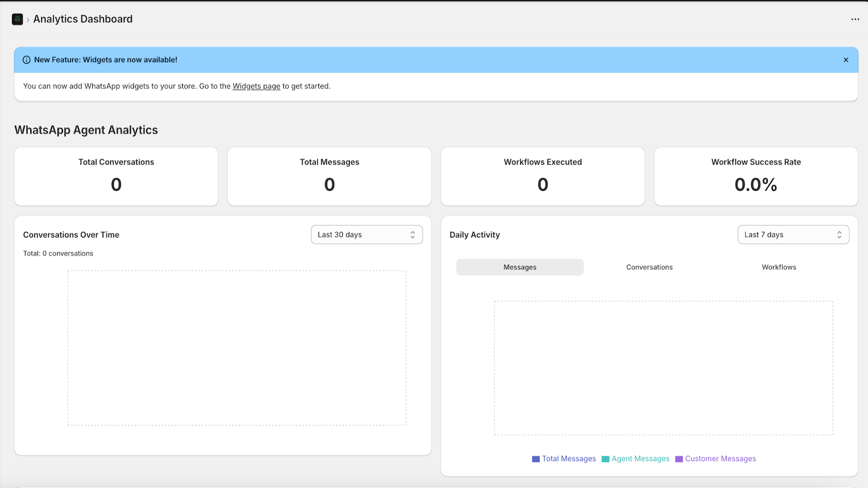
Task: Open the Widgets page link
Action: point(256,86)
